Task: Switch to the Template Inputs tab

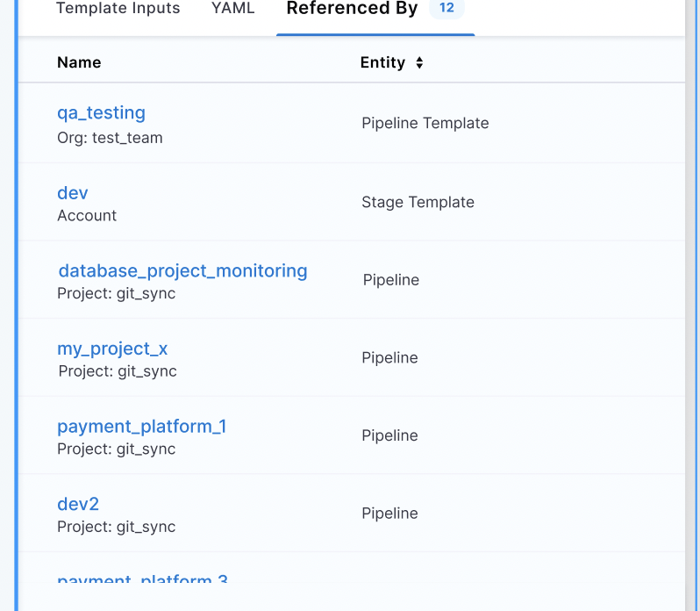Action: tap(118, 9)
